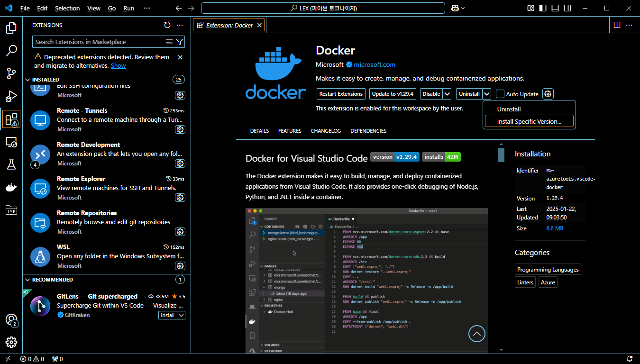
Task: Toggle the secondary side bar layout
Action: click(x=567, y=8)
